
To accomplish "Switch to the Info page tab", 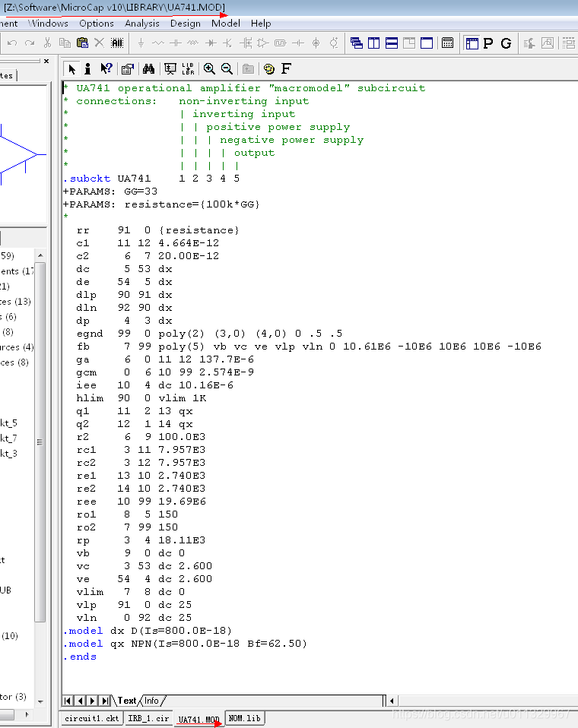I will pos(151,701).
